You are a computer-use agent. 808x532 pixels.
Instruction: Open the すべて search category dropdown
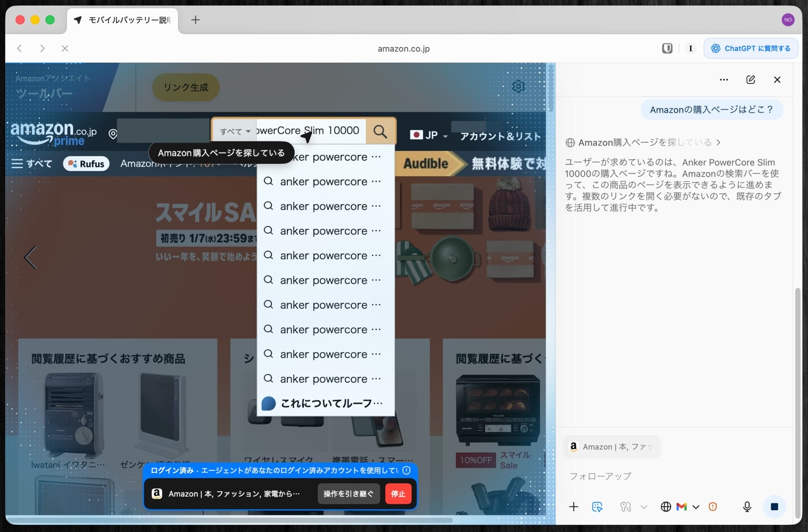click(x=234, y=132)
